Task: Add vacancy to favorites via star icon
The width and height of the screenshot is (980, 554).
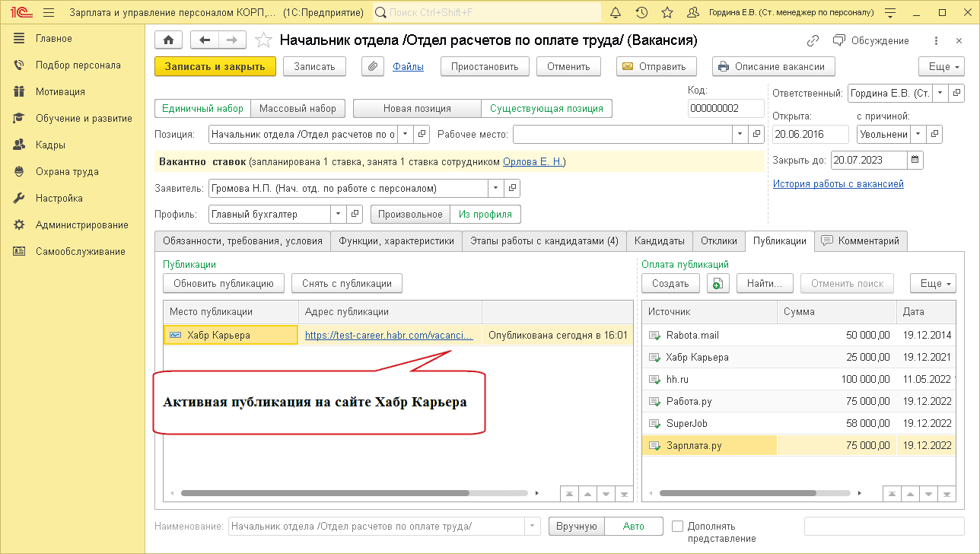Action: (x=263, y=40)
